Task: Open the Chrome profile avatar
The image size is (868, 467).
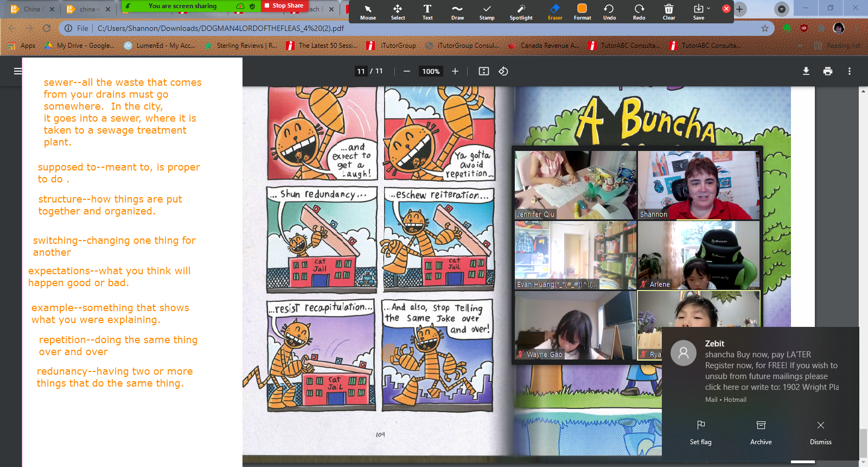Action: coord(839,28)
